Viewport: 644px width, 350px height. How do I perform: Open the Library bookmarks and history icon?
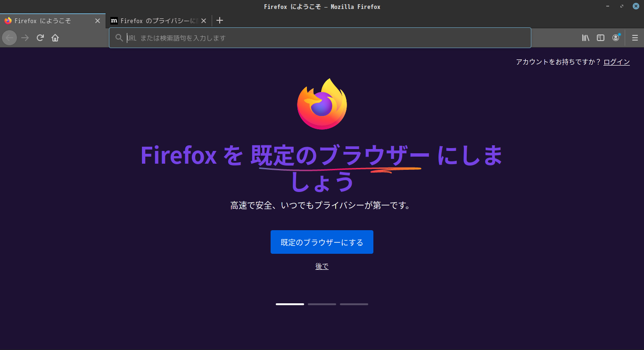(x=586, y=38)
